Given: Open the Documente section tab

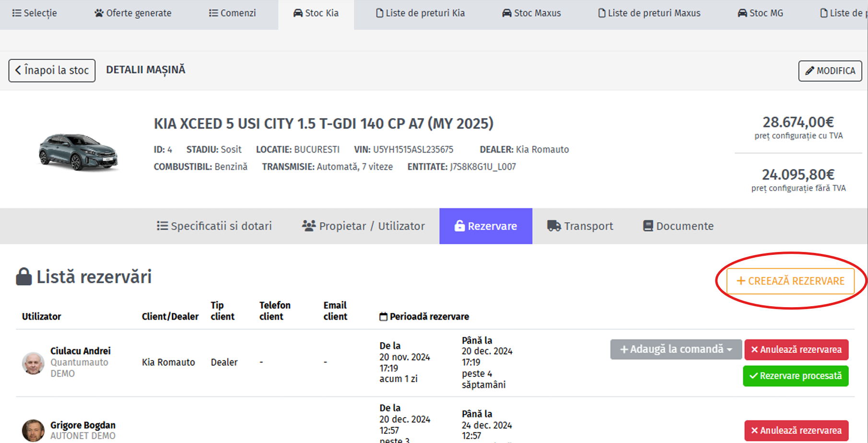Looking at the screenshot, I should (678, 226).
